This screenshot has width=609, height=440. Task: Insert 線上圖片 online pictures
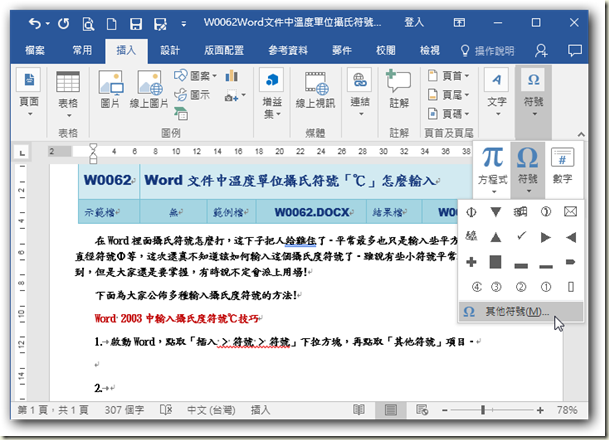pyautogui.click(x=149, y=90)
